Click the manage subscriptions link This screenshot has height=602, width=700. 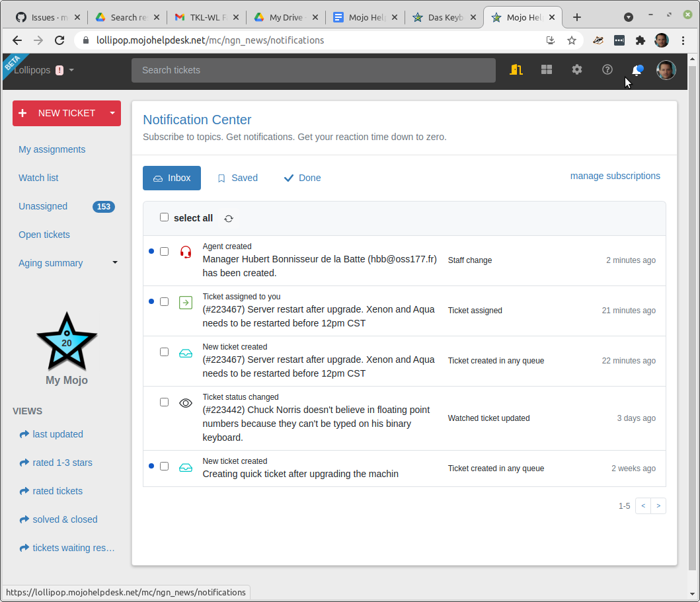pyautogui.click(x=615, y=176)
